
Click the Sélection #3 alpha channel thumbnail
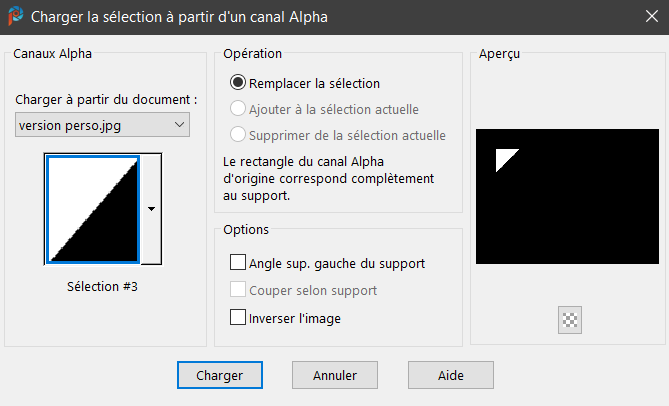coord(92,208)
